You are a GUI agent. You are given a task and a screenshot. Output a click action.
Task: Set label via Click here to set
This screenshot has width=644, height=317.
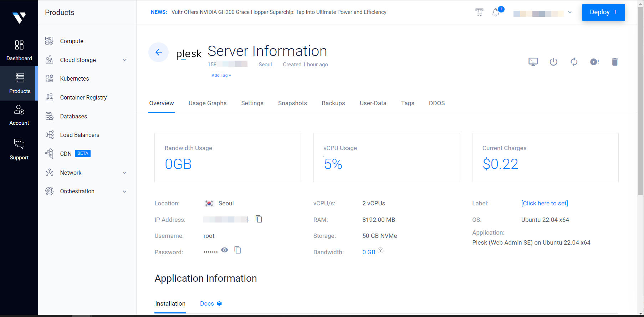tap(545, 203)
